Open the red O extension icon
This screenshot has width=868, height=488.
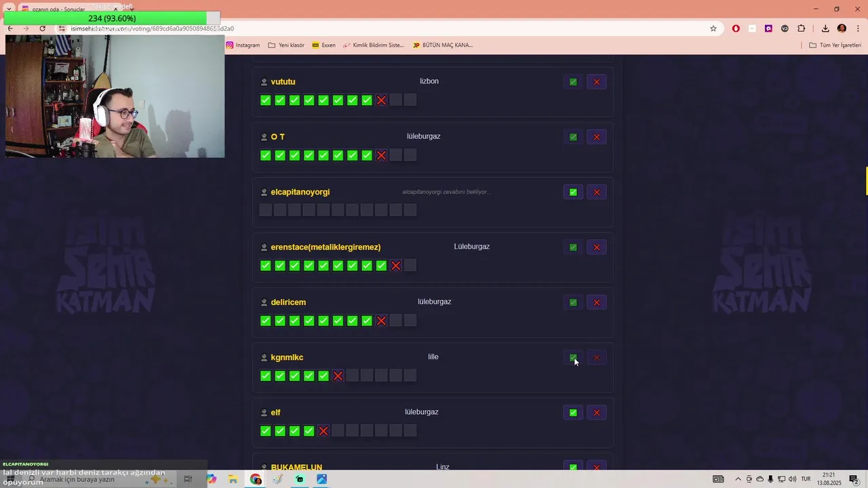tap(736, 28)
